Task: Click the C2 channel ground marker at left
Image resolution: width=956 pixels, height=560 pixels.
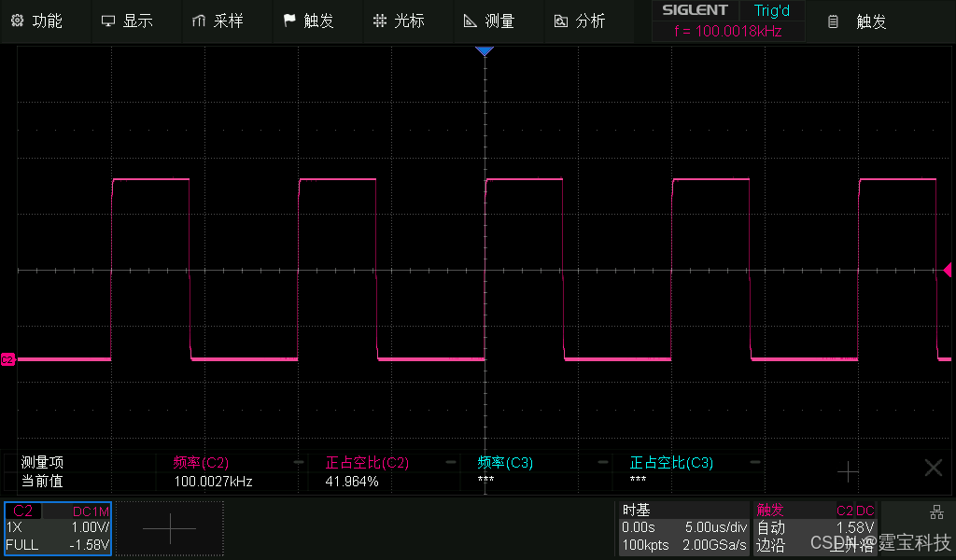Action: [x=7, y=359]
